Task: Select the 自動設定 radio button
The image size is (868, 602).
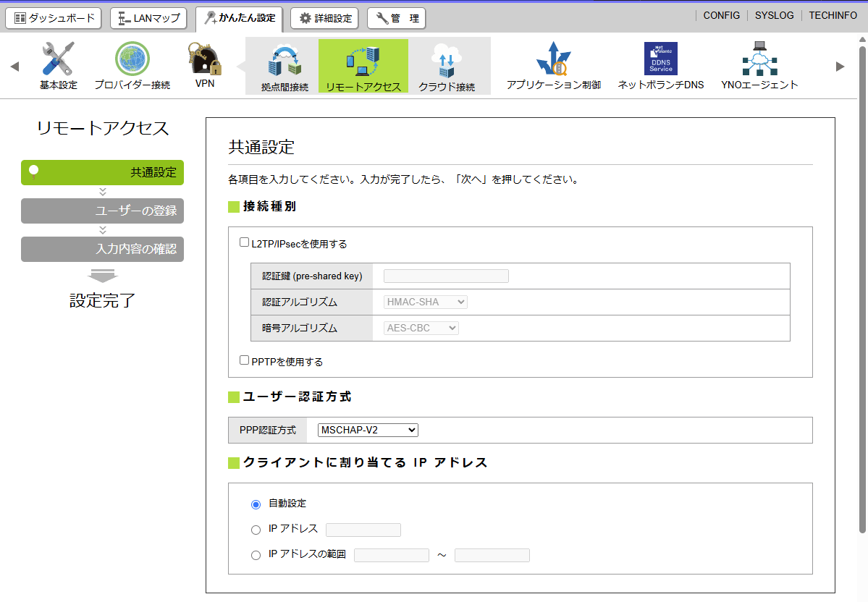Action: pyautogui.click(x=256, y=504)
